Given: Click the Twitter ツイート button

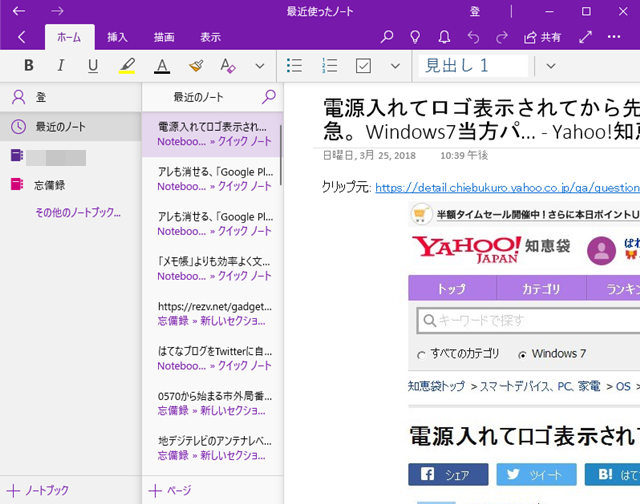Looking at the screenshot, I should [x=536, y=474].
